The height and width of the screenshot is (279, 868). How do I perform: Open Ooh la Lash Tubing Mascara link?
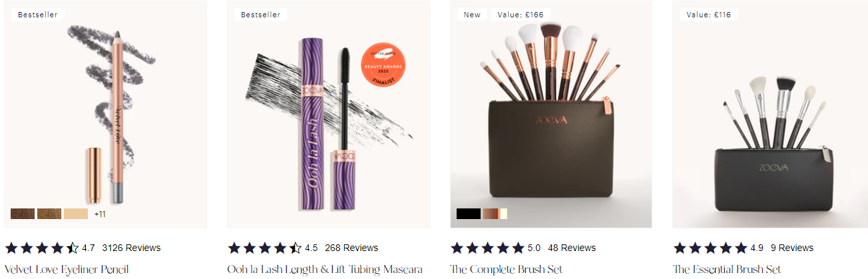pyautogui.click(x=325, y=270)
